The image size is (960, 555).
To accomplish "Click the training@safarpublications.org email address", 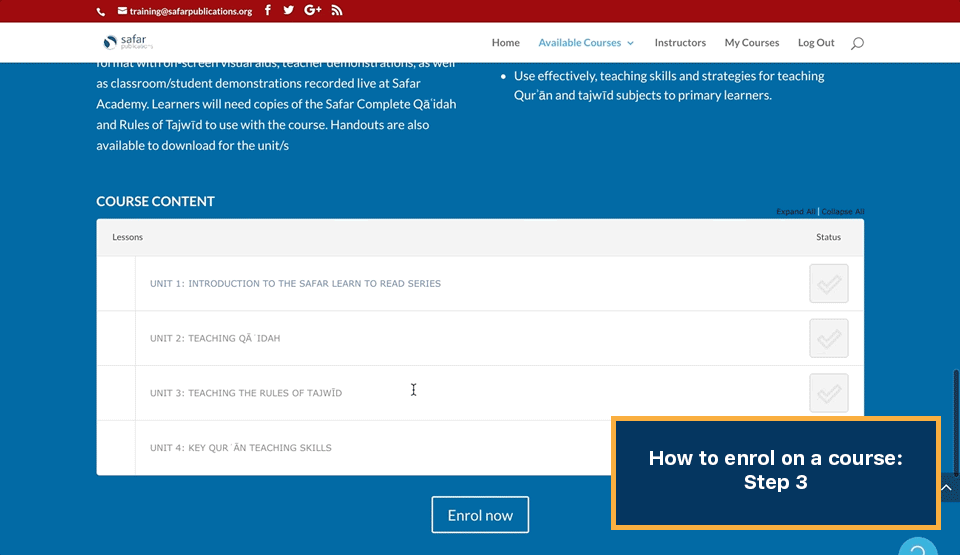I will tap(190, 11).
